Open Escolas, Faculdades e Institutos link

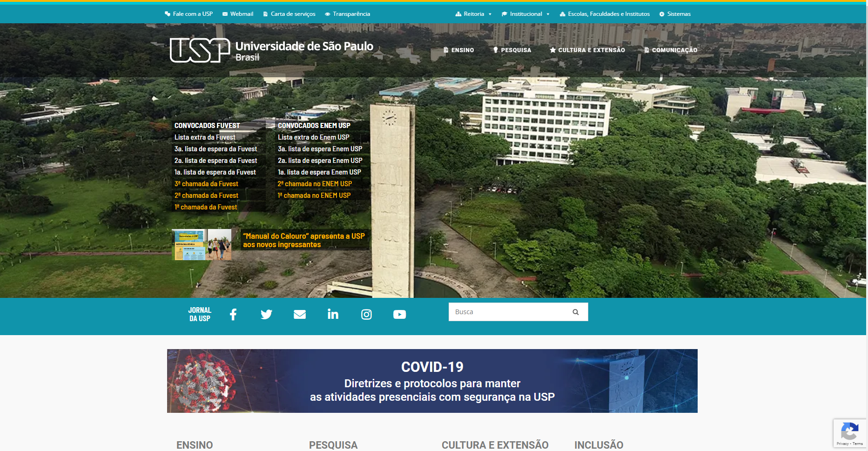(605, 14)
